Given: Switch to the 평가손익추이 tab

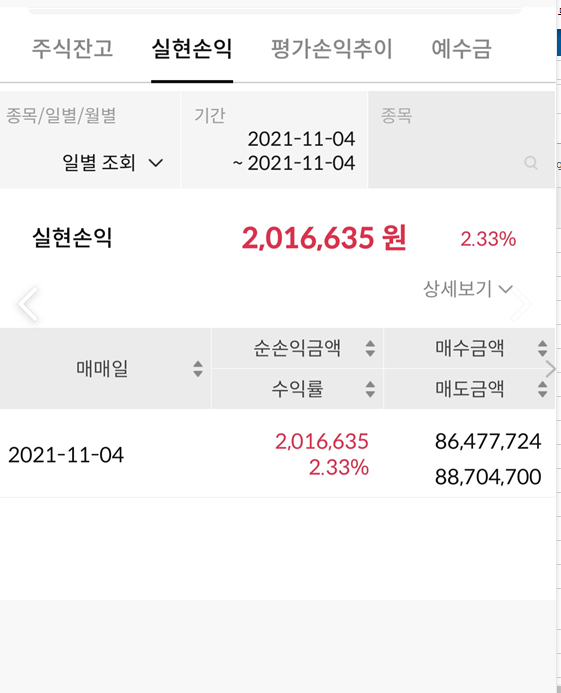Looking at the screenshot, I should pos(332,48).
